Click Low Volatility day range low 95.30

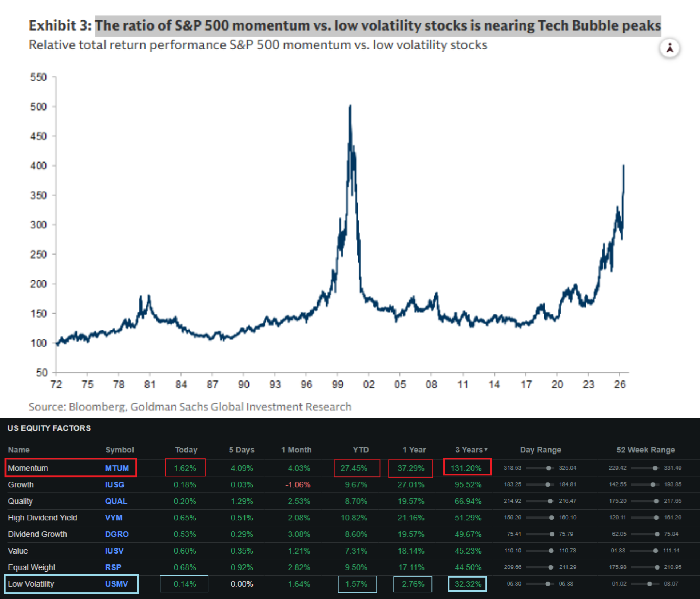[514, 584]
